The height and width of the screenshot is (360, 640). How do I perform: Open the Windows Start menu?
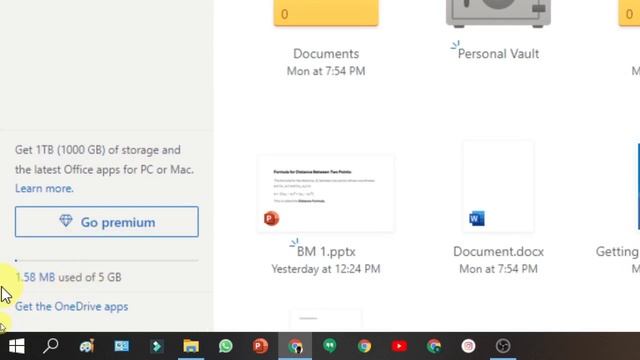17,346
